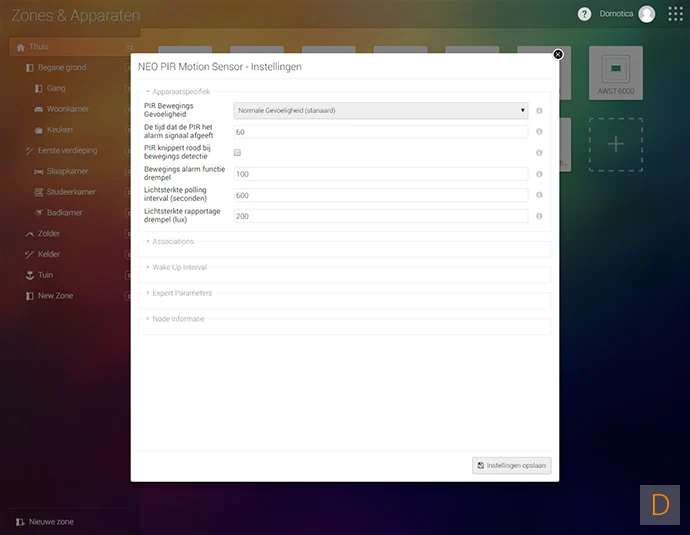The image size is (690, 535).
Task: Click the Thuis home icon
Action: 20,47
